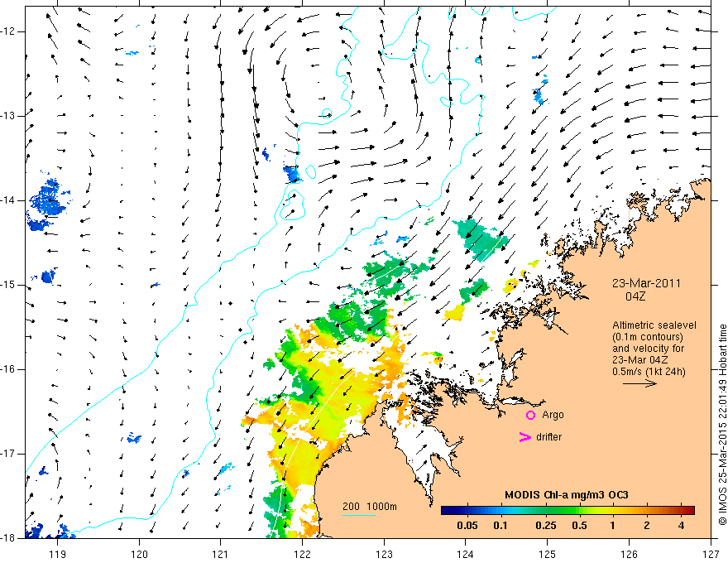The height and width of the screenshot is (563, 728).
Task: Click the longitude label '125'
Action: pos(548,554)
